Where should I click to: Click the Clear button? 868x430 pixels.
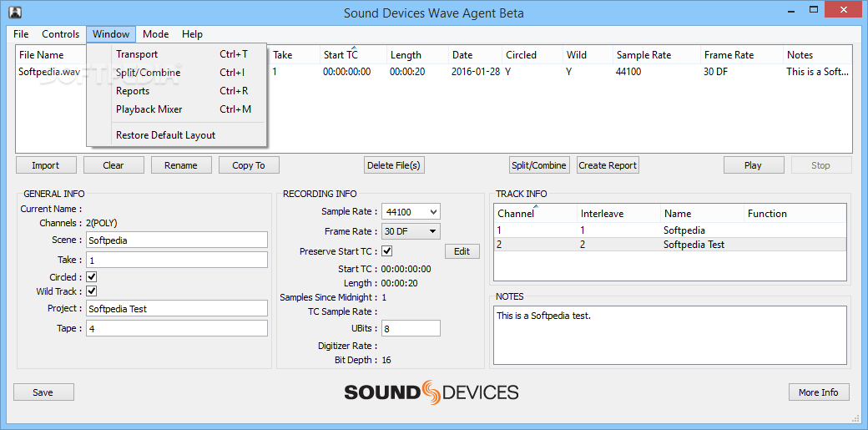(x=114, y=165)
